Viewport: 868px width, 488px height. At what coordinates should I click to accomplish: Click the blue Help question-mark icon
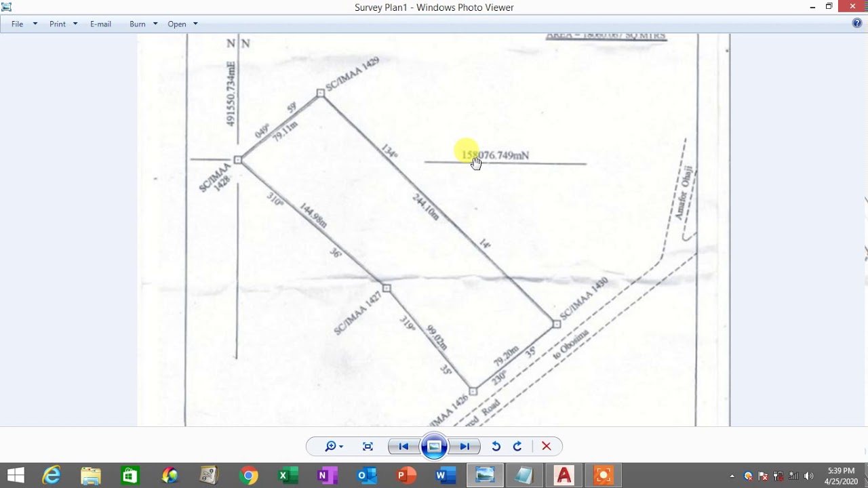tap(857, 23)
